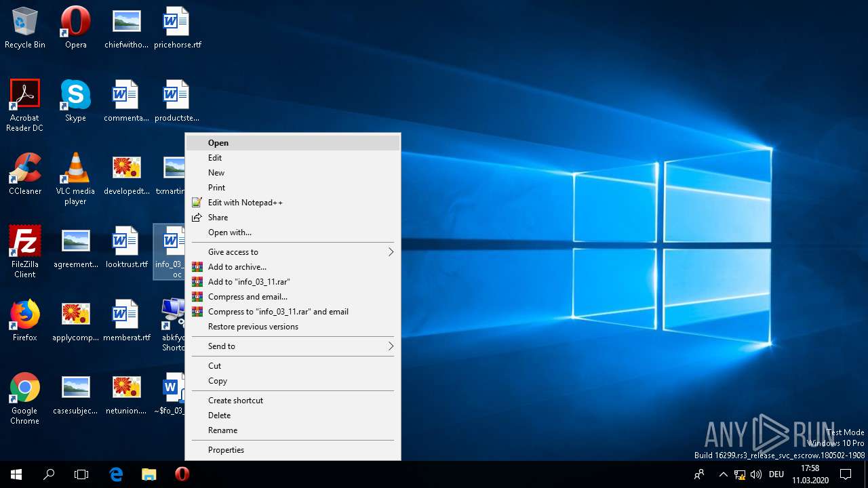Select Edit with Notepad++ entry
Viewport: 868px width, 488px height.
pos(293,203)
